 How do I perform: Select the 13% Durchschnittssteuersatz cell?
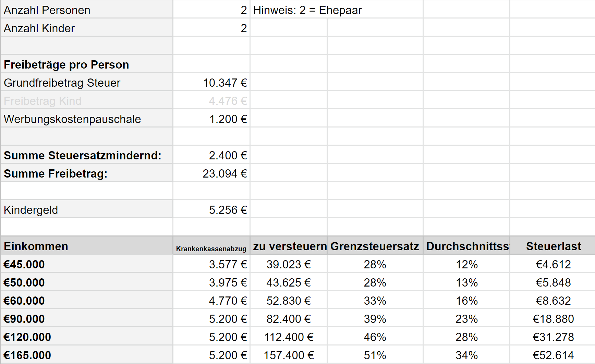click(x=466, y=282)
